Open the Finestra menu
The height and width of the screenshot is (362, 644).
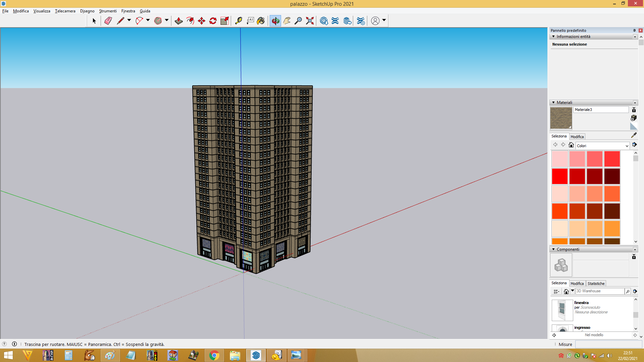tap(128, 11)
